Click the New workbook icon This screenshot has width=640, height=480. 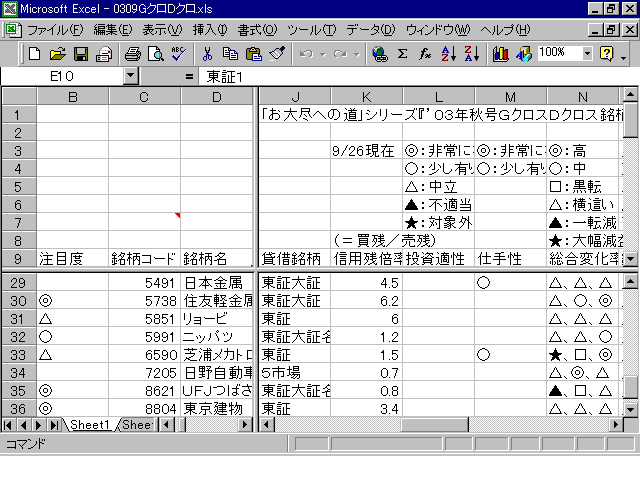click(x=34, y=54)
